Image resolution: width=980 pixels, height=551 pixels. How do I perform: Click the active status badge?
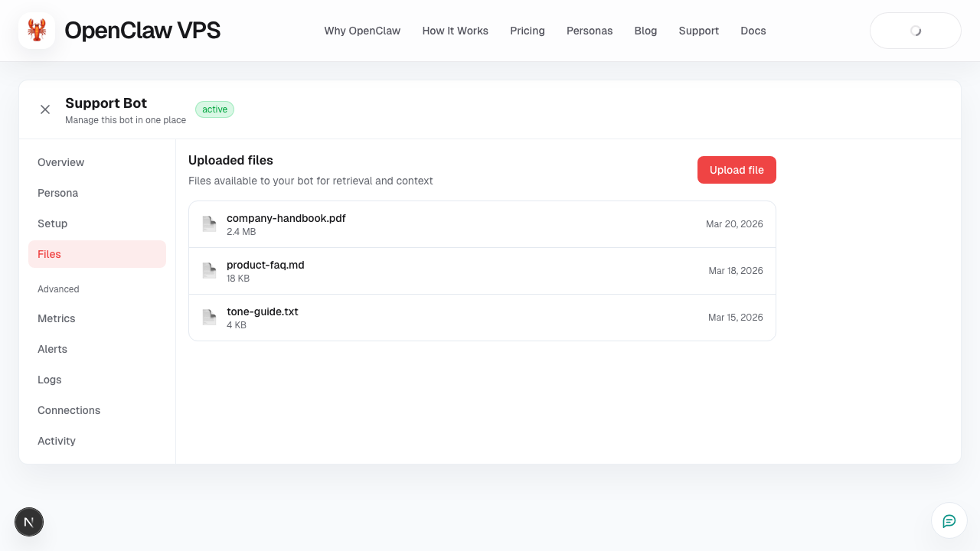(214, 109)
